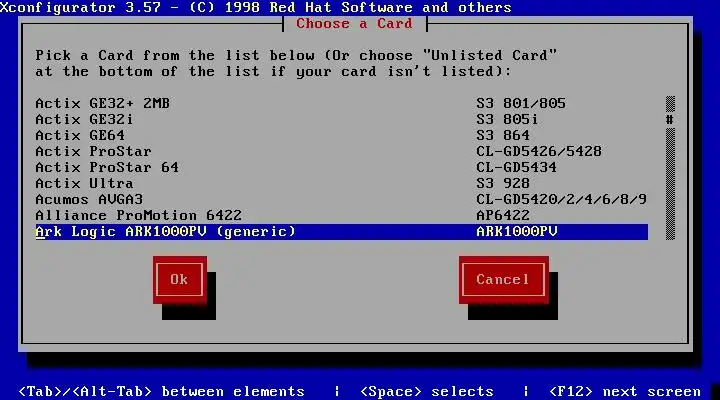Select the Actix GE32+ 2MB card

[x=342, y=103]
